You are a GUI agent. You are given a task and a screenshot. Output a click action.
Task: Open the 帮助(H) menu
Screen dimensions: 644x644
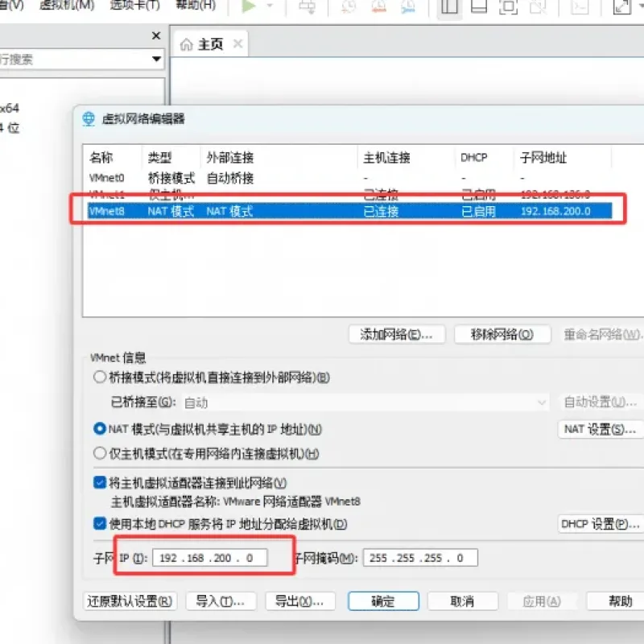(x=196, y=5)
